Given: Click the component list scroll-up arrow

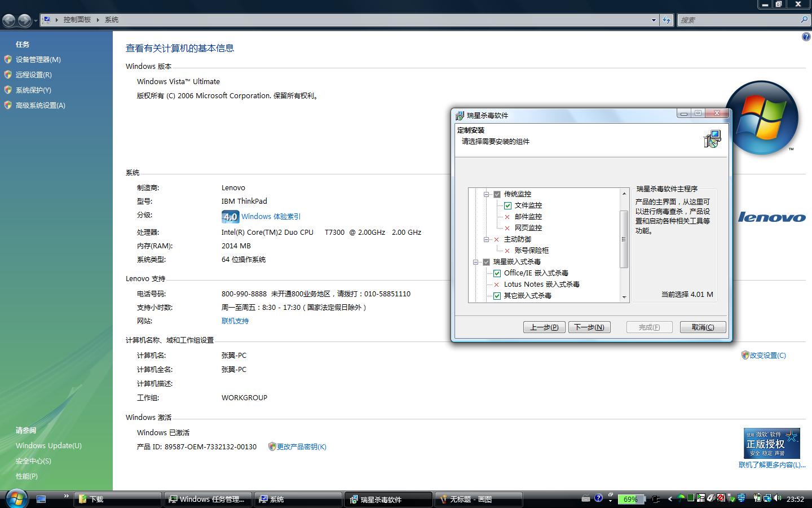Looking at the screenshot, I should (624, 194).
